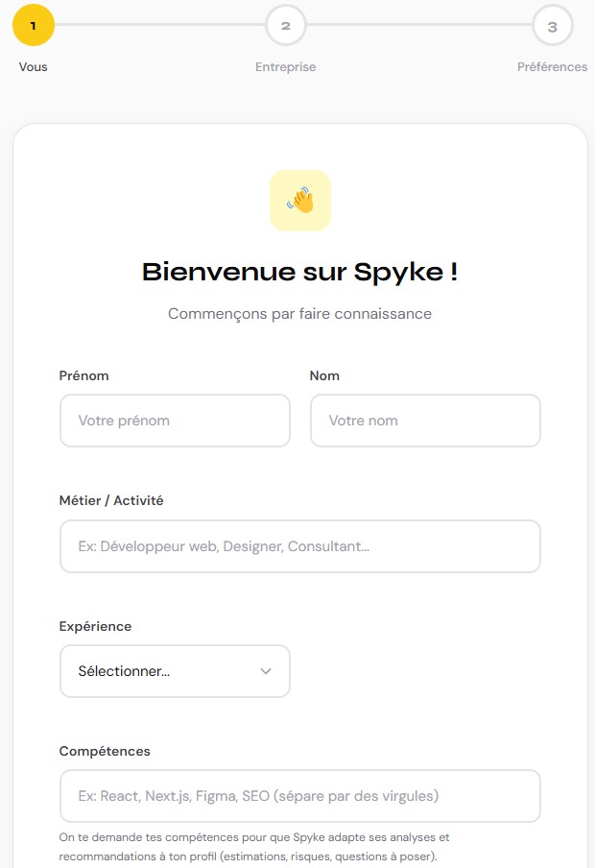
Task: Click the "Compétences" label text
Action: pos(106,751)
